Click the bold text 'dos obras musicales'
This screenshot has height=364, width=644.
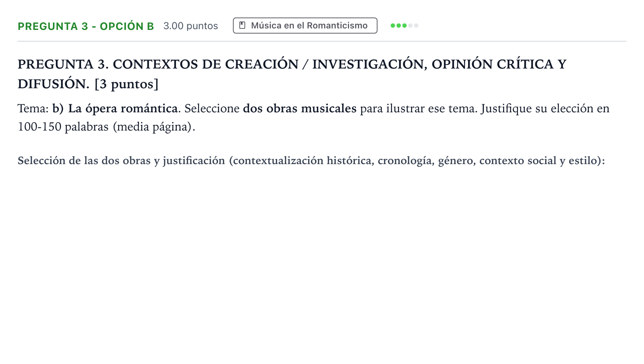click(x=300, y=109)
